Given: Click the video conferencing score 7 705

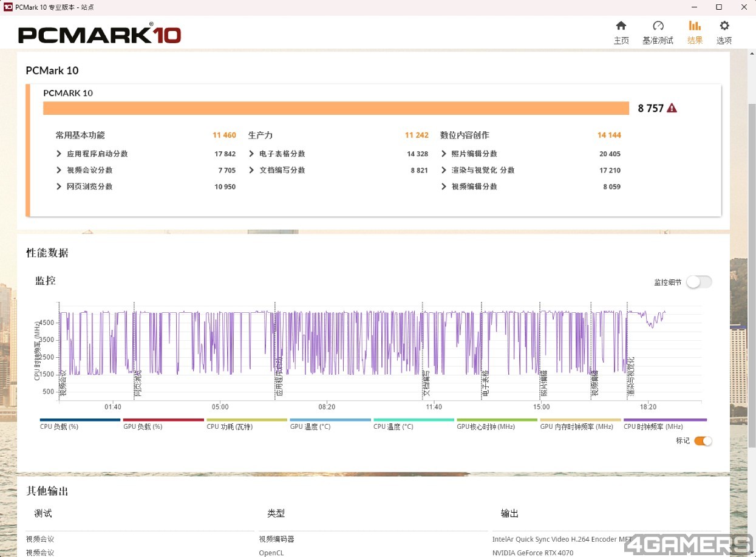Looking at the screenshot, I should [226, 170].
